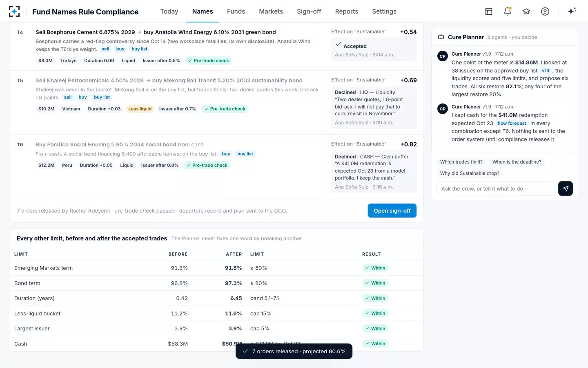This screenshot has height=368, width=588.
Task: Ask "Which trades fix it?" suggestion
Action: click(461, 162)
